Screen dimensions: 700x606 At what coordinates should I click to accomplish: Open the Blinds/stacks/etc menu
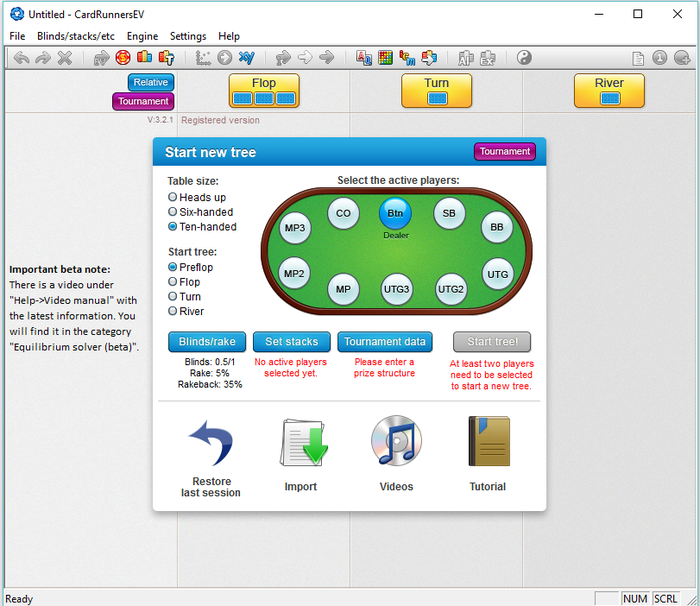(x=75, y=36)
